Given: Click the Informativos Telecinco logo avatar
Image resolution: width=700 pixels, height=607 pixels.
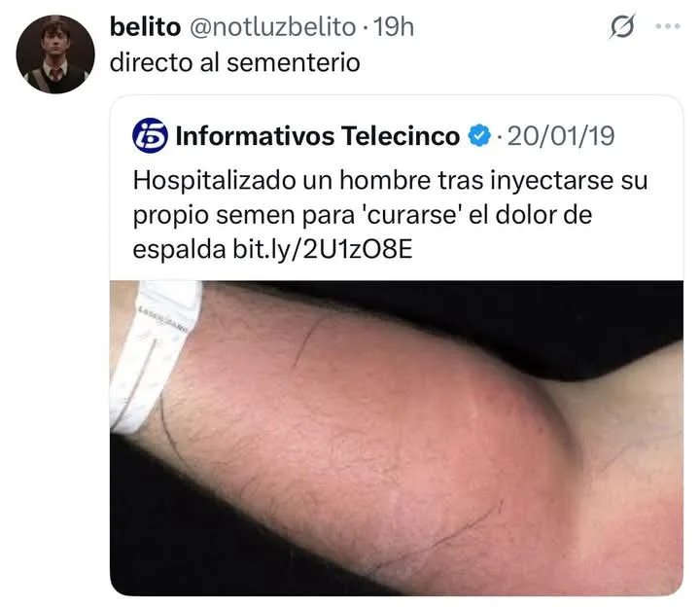Looking at the screenshot, I should tap(151, 136).
